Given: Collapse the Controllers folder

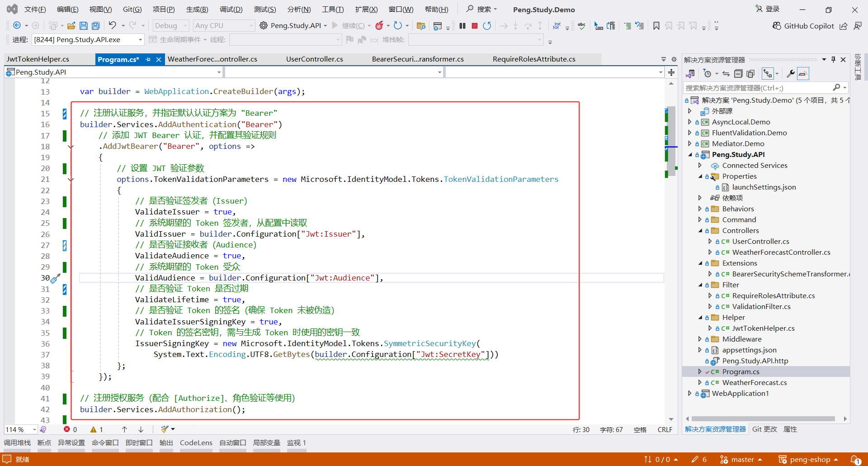Looking at the screenshot, I should pyautogui.click(x=700, y=231).
